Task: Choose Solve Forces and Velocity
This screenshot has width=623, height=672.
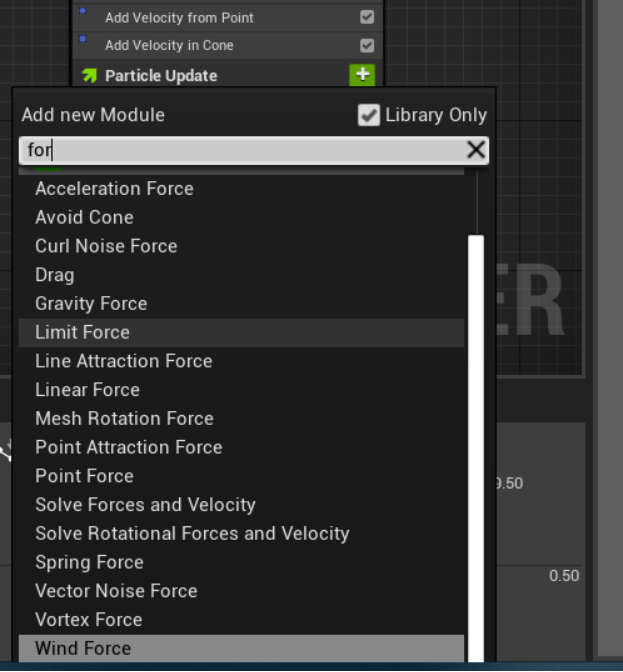Action: coord(145,505)
